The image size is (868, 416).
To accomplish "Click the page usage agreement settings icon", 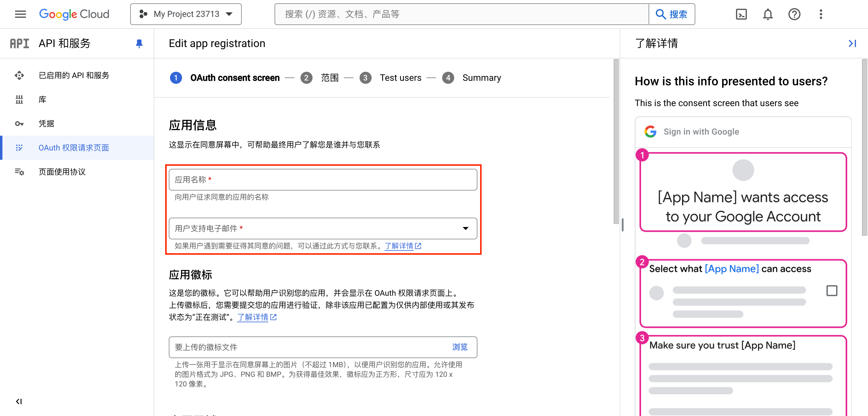I will (19, 172).
